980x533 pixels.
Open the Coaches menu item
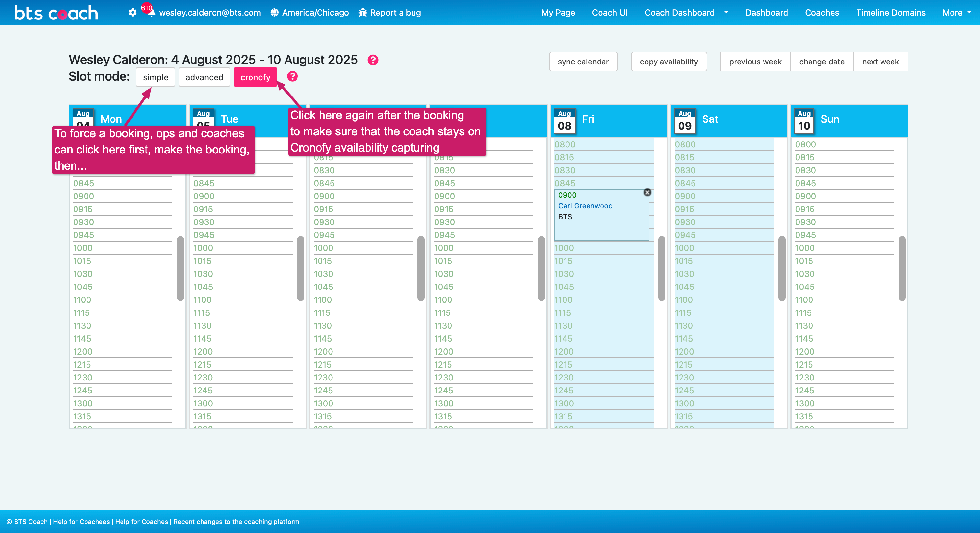(x=822, y=13)
